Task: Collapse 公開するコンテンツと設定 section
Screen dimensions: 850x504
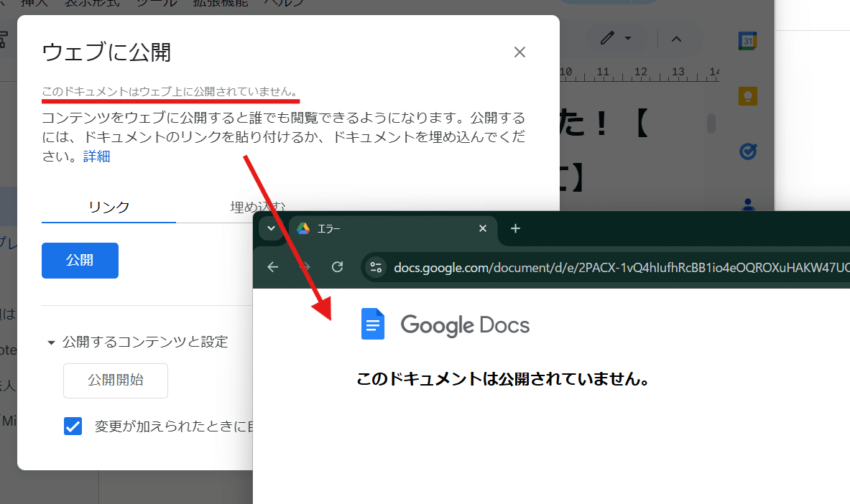Action: pos(51,342)
